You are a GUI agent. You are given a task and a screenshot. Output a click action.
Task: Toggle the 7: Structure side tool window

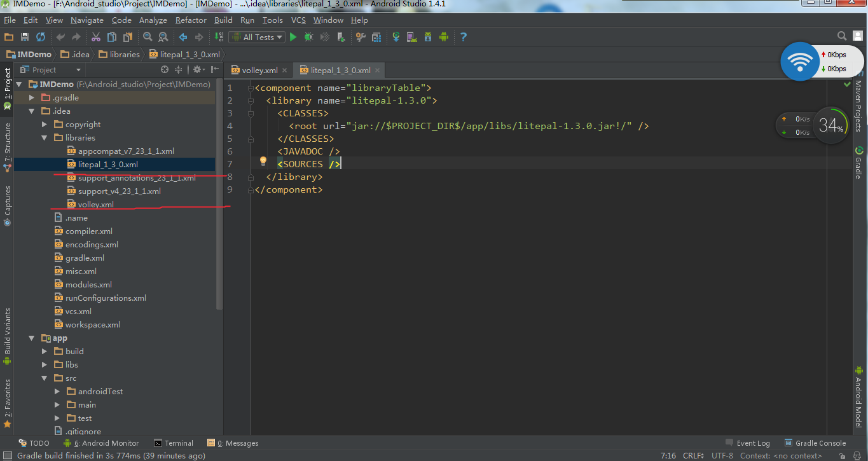[7, 148]
